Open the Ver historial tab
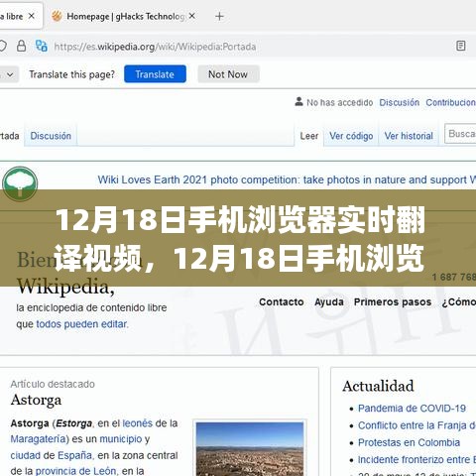 click(x=409, y=136)
